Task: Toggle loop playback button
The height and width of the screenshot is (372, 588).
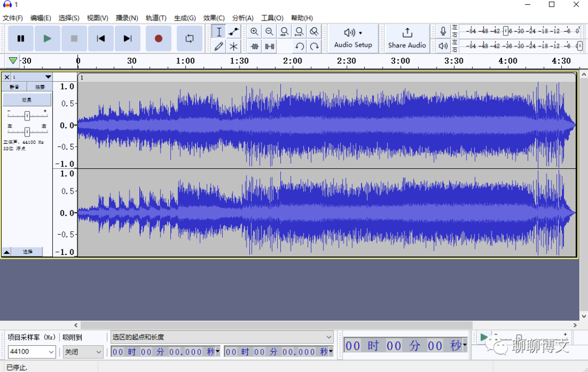Action: click(x=189, y=38)
